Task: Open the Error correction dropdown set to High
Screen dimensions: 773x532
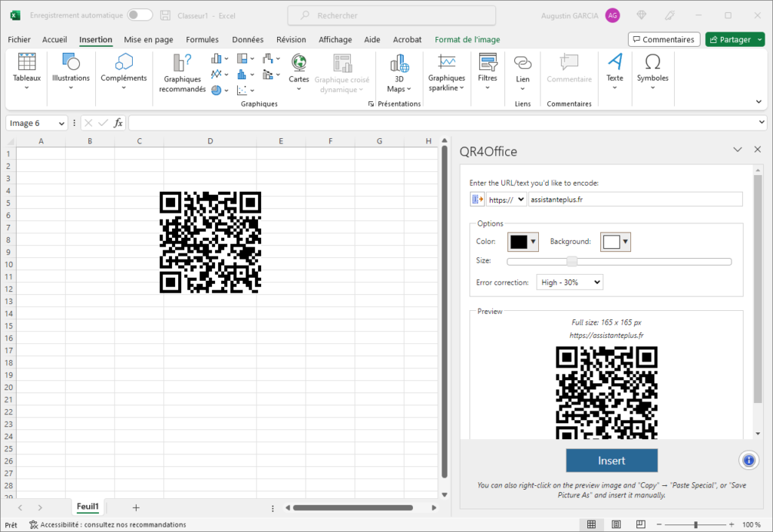Action: coord(569,281)
